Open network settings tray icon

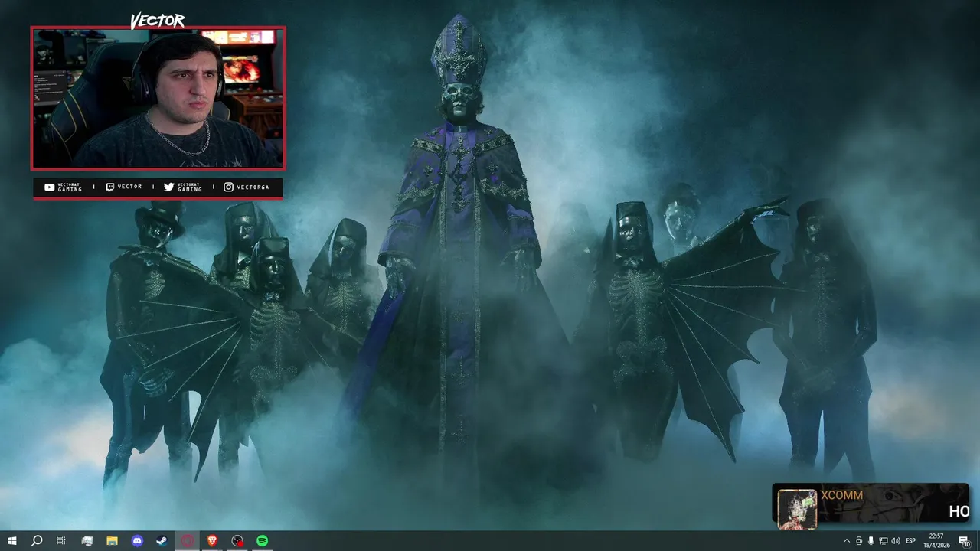point(884,541)
